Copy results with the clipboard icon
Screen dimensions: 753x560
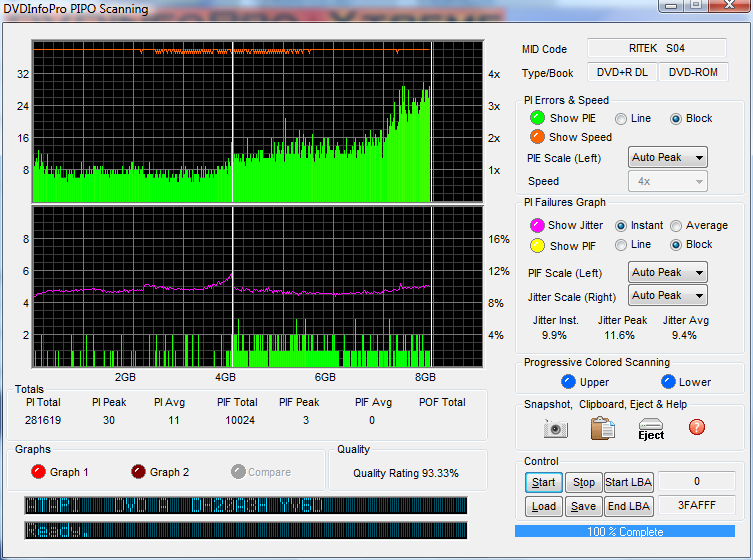pyautogui.click(x=602, y=428)
